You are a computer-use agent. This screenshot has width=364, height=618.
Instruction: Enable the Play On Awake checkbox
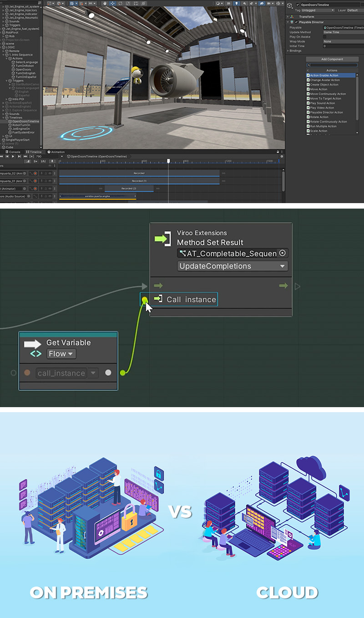pos(324,37)
